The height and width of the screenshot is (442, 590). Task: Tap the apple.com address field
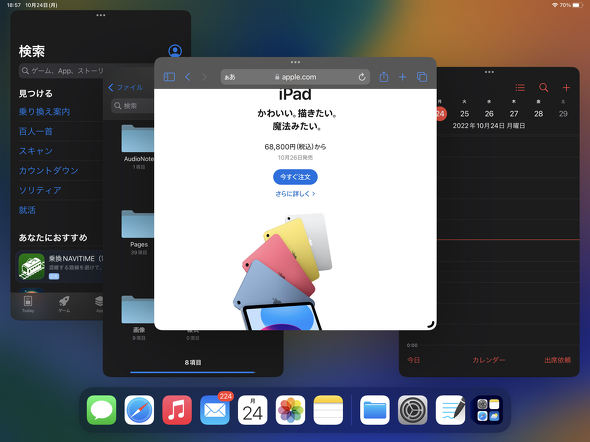pyautogui.click(x=295, y=77)
